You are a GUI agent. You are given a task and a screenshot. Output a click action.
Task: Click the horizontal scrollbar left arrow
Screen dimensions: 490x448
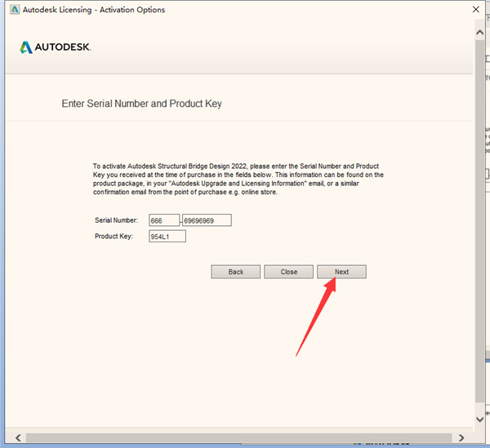click(x=19, y=437)
